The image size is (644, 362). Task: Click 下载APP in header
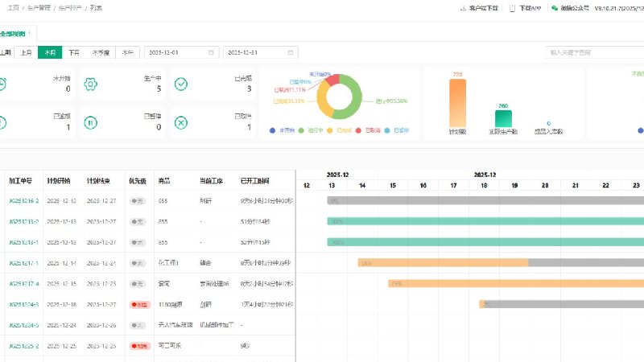pos(530,8)
